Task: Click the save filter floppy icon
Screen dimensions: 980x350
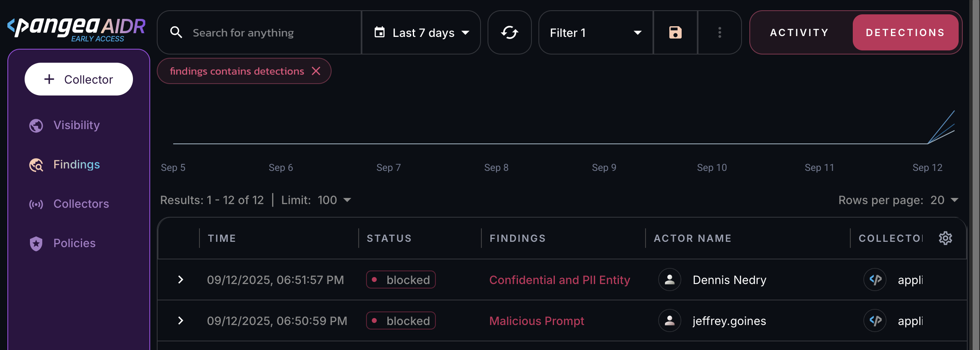Action: tap(675, 32)
